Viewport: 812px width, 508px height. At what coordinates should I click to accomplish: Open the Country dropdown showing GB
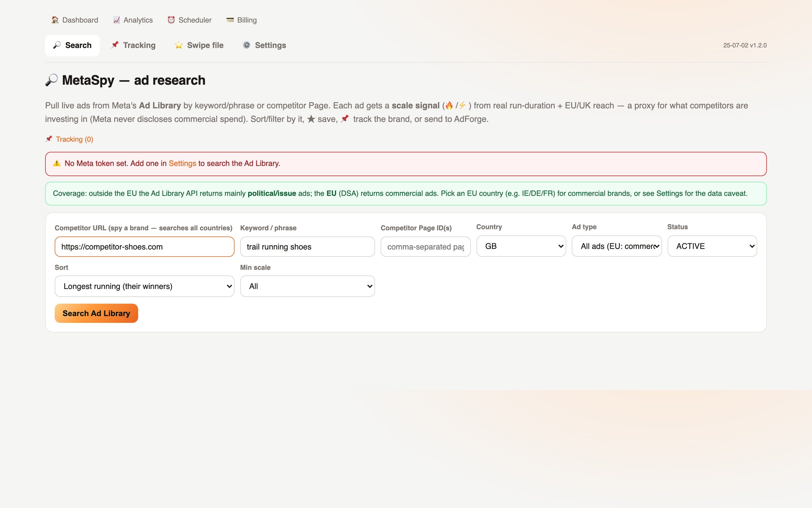point(521,246)
